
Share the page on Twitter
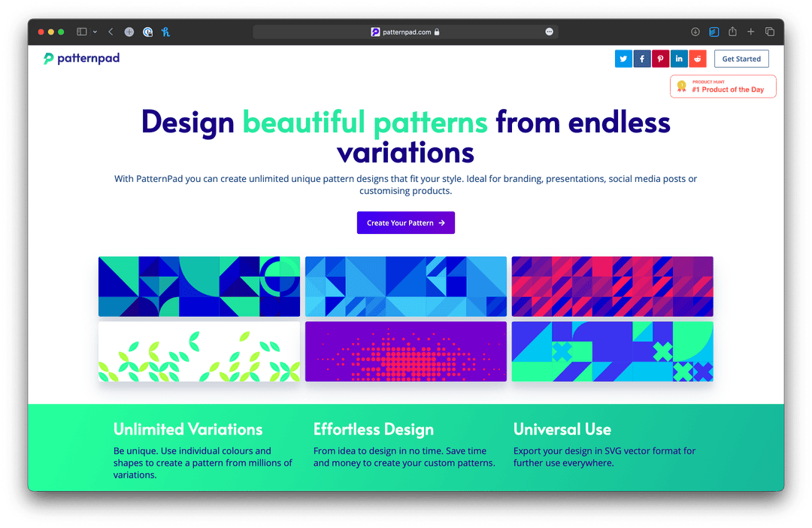point(623,58)
